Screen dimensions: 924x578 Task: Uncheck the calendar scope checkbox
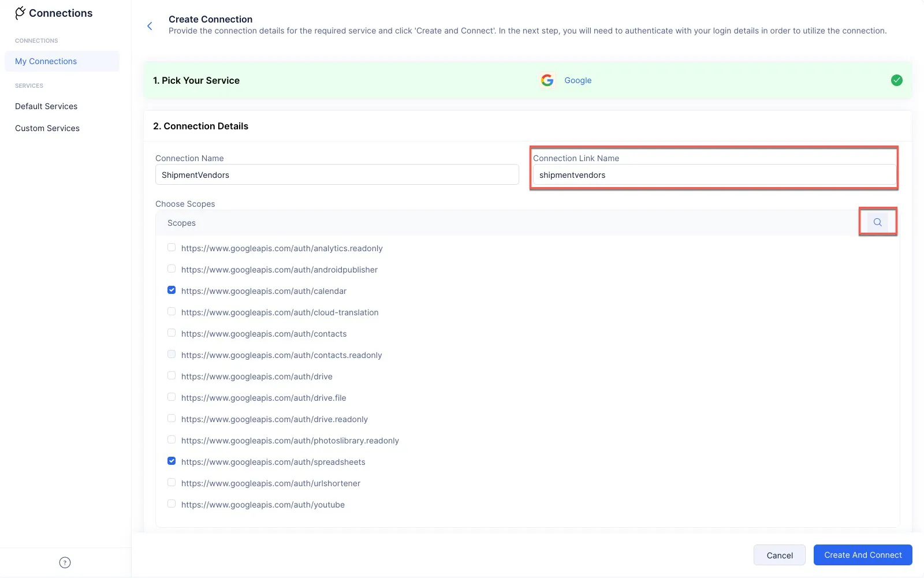(172, 290)
